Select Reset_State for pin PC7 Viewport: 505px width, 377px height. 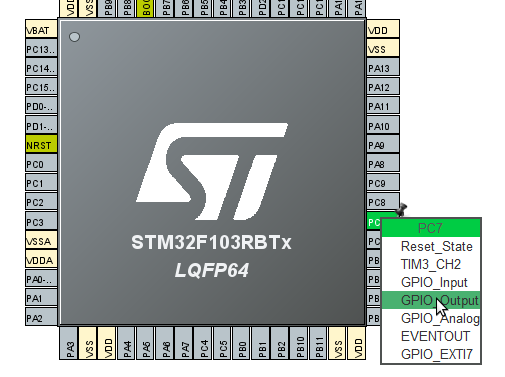pyautogui.click(x=431, y=246)
